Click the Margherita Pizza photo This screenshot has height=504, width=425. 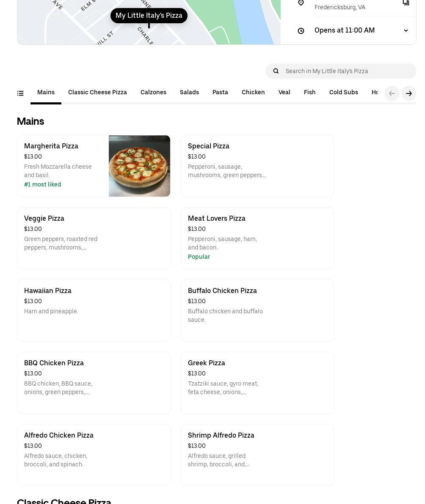(x=139, y=166)
